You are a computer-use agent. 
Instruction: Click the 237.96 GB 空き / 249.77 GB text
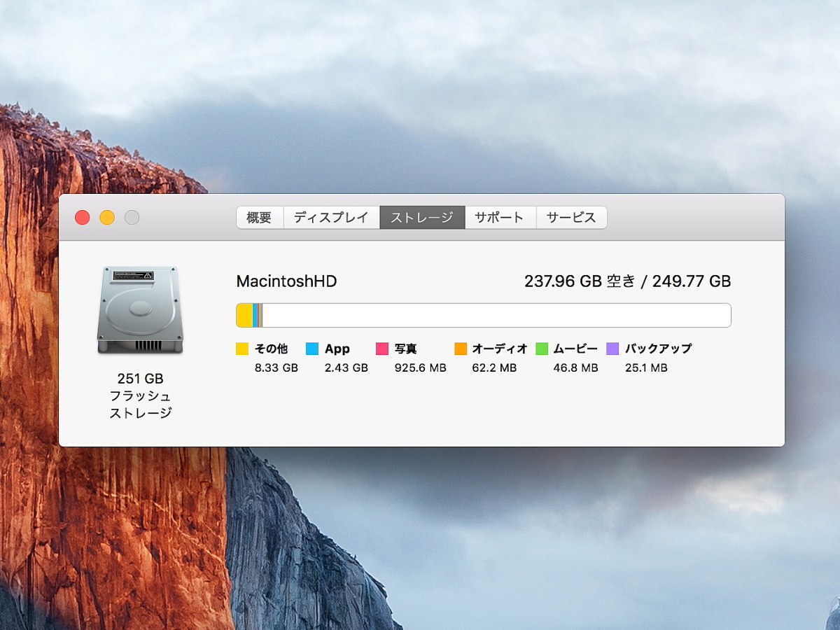pyautogui.click(x=628, y=281)
